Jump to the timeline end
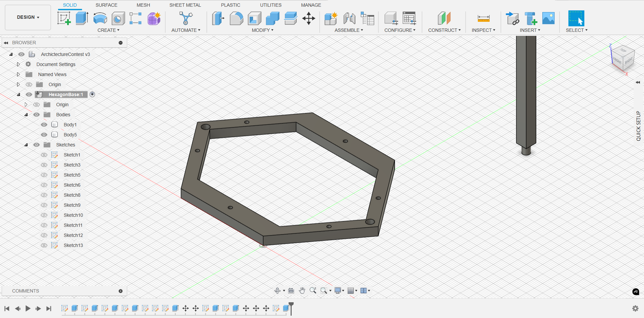The image size is (644, 318). coord(49,308)
